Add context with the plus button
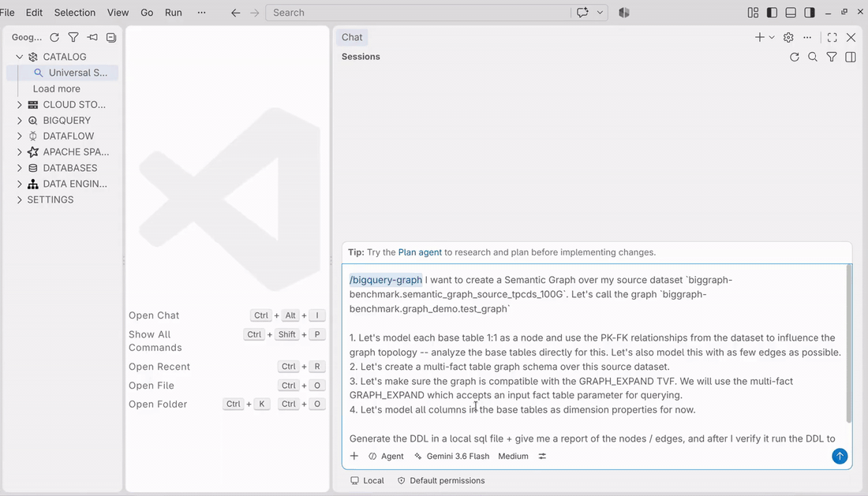Screen dimensions: 868x496 coord(354,457)
